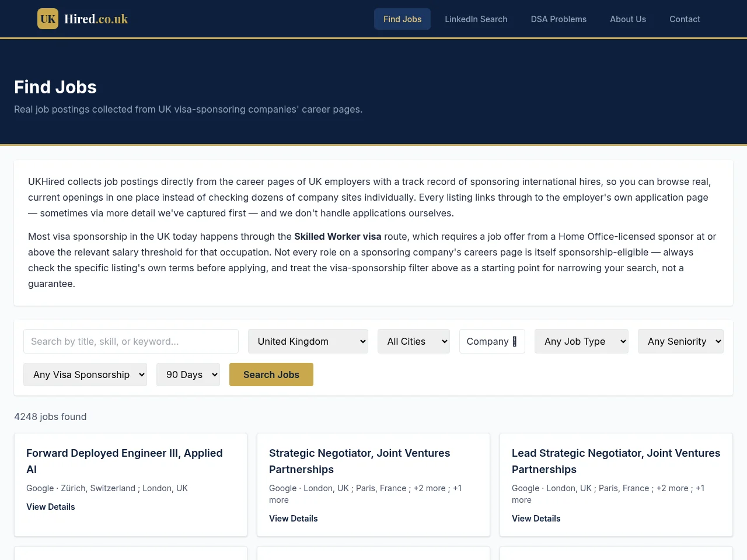Select the Find Jobs nav tab
The image size is (747, 560).
point(402,19)
